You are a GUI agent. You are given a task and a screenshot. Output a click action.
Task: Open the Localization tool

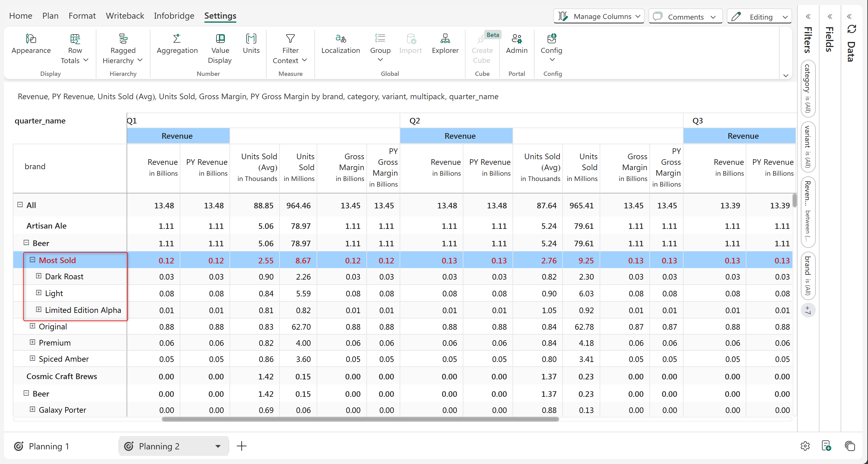coord(340,39)
